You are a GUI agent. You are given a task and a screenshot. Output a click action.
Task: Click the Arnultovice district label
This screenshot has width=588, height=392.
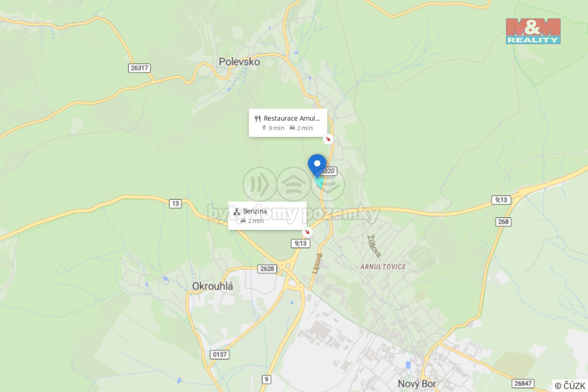(x=383, y=267)
